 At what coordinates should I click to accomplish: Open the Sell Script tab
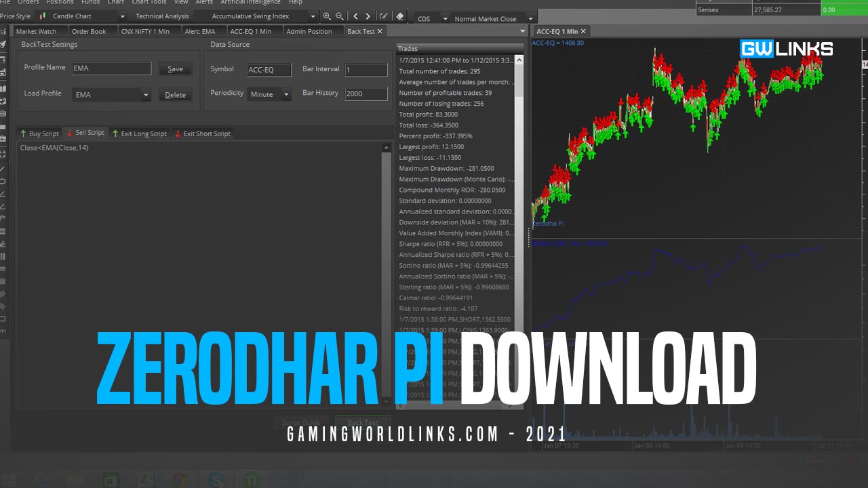(85, 133)
